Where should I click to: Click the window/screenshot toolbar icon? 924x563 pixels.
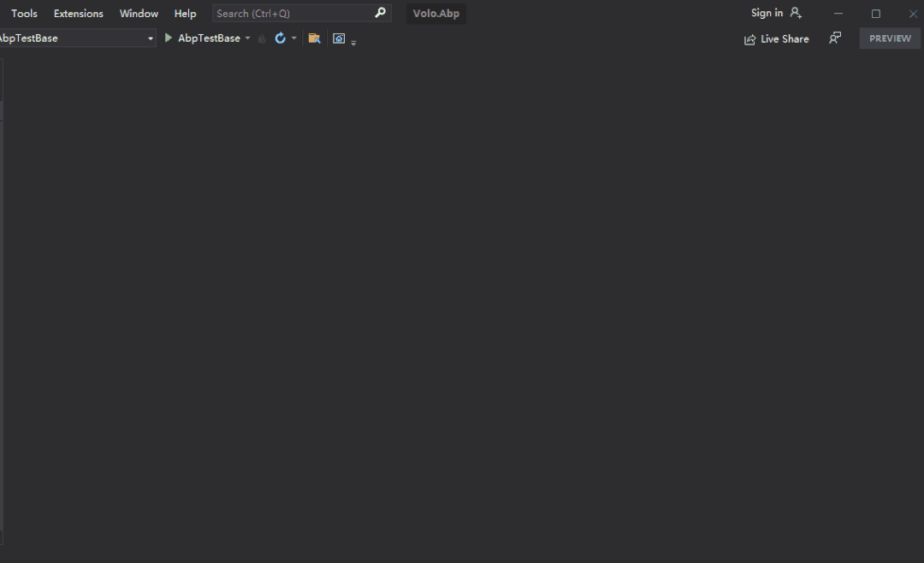click(x=339, y=39)
